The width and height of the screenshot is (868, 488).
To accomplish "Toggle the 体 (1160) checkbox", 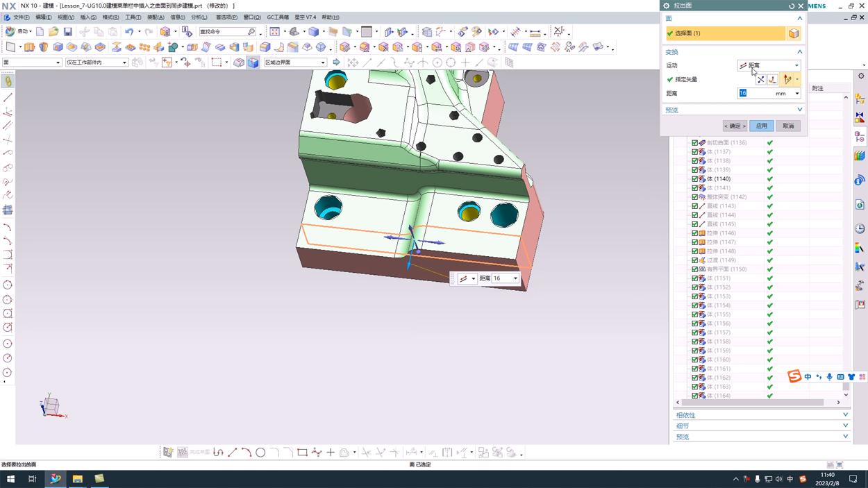I will [x=694, y=360].
